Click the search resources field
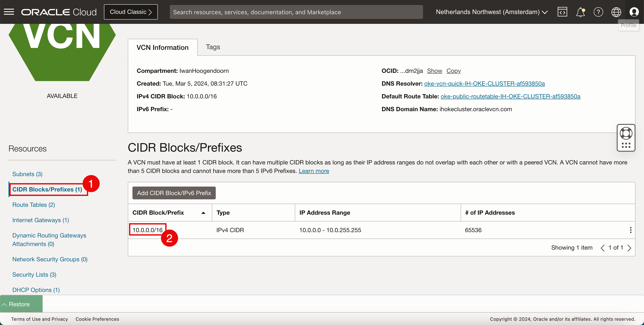644x325 pixels. (296, 12)
